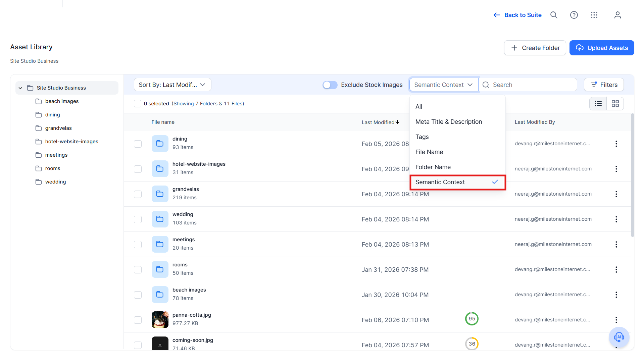Click the beach images folder icon in list

[x=160, y=295]
